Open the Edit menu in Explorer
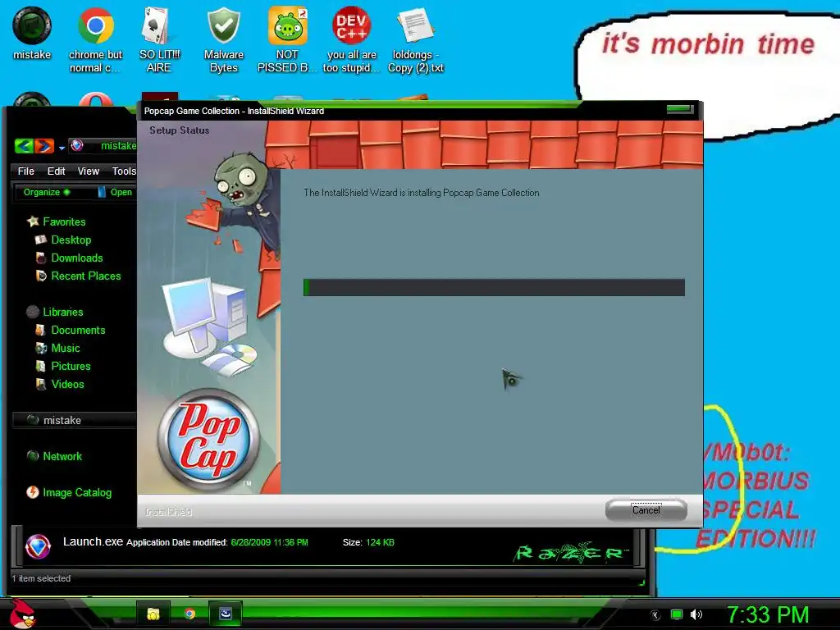The width and height of the screenshot is (840, 630). (x=56, y=171)
